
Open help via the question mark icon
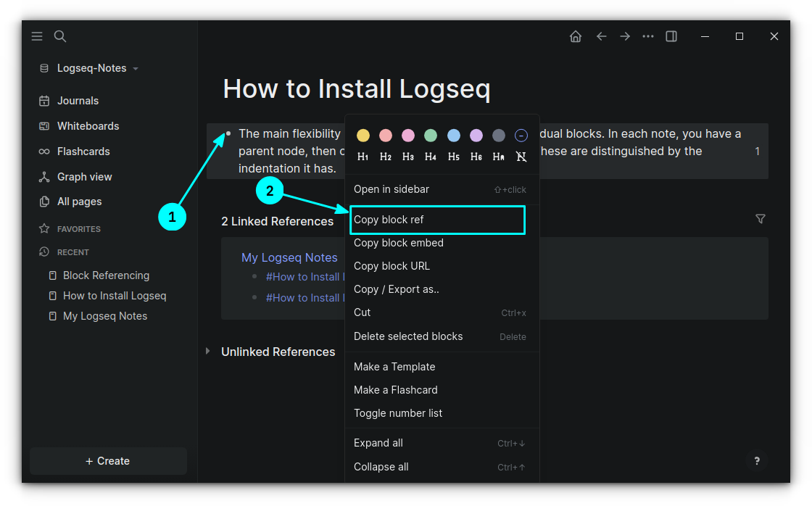(757, 460)
